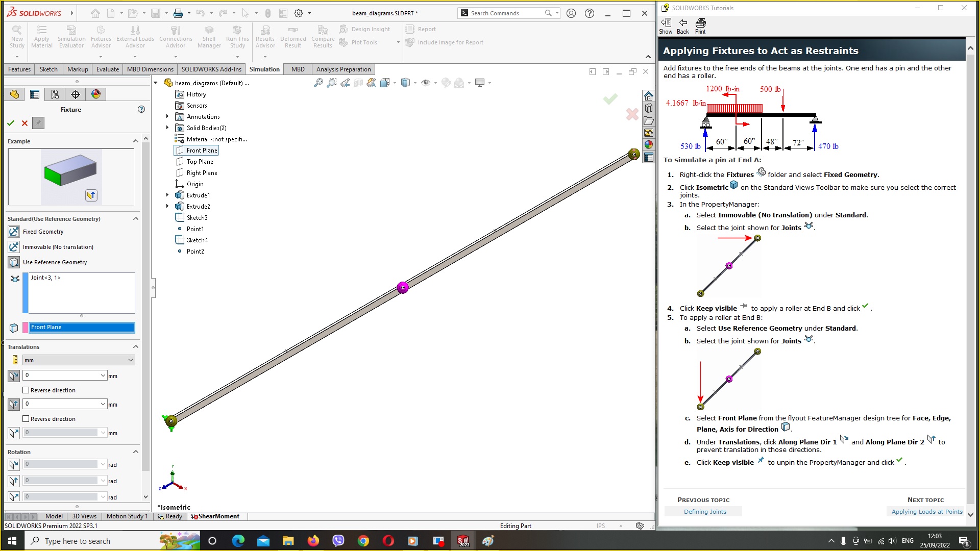Open the Features tab

click(19, 69)
